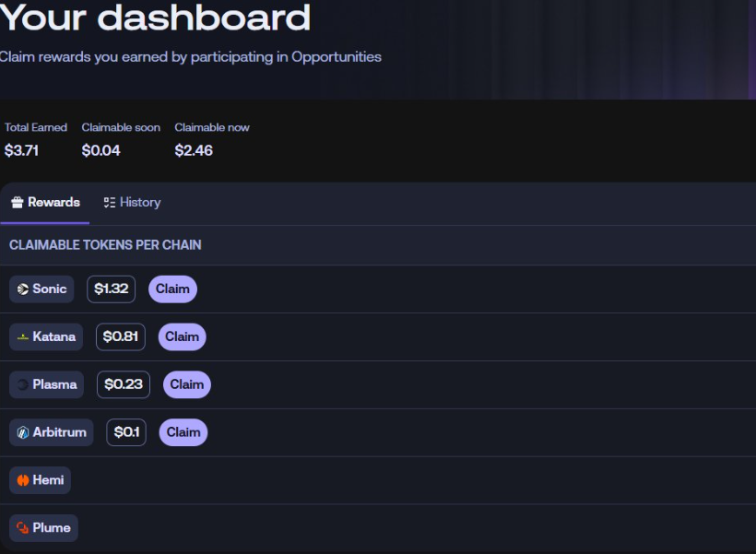Image resolution: width=756 pixels, height=554 pixels.
Task: Select the Plasma chain chip
Action: 47,384
